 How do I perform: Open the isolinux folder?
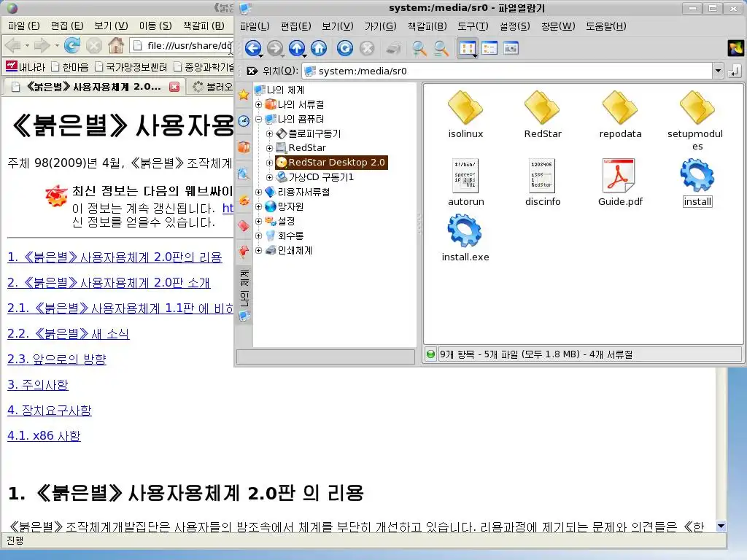(465, 114)
